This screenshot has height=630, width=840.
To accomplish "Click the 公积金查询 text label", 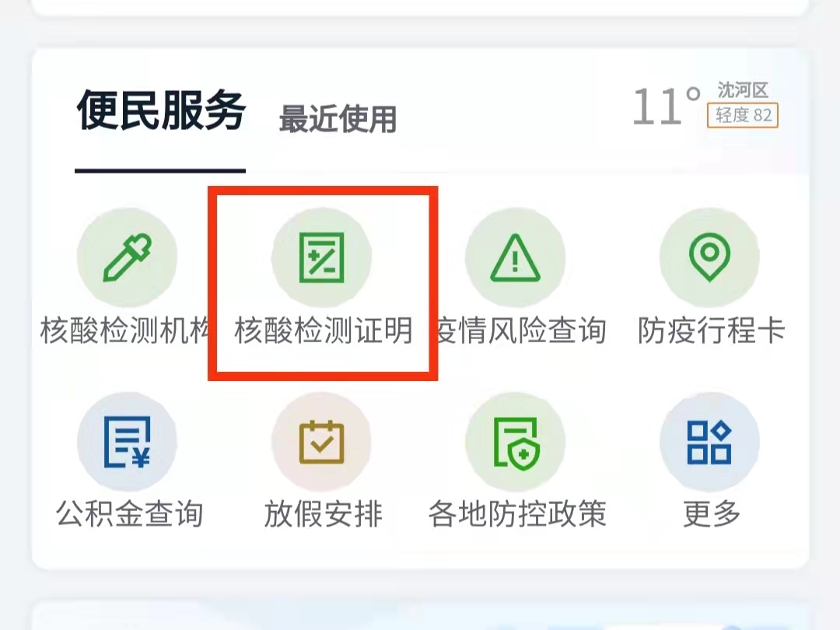I will click(x=130, y=514).
